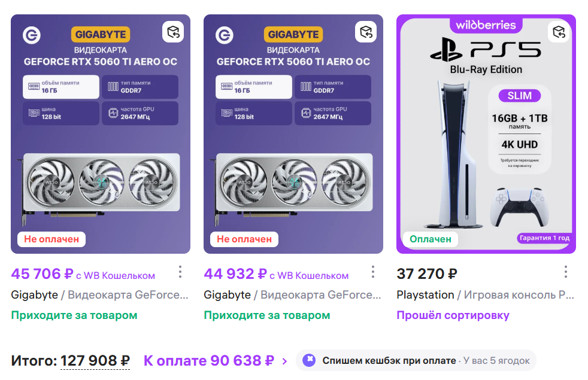The height and width of the screenshot is (380, 588).
Task: Click Спишем кешбэк при оплате pill
Action: (x=416, y=360)
